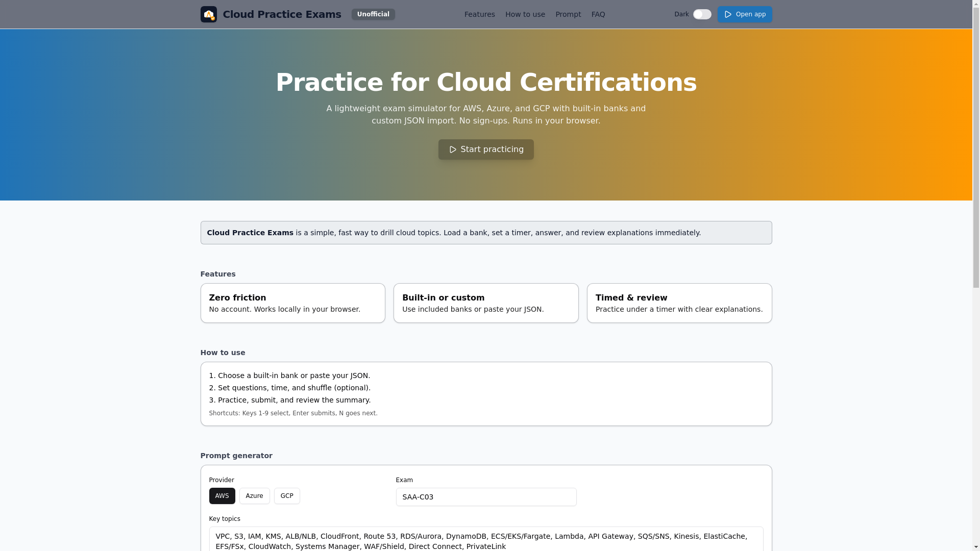Click the Timed & review feature card
The width and height of the screenshot is (980, 551).
(679, 303)
